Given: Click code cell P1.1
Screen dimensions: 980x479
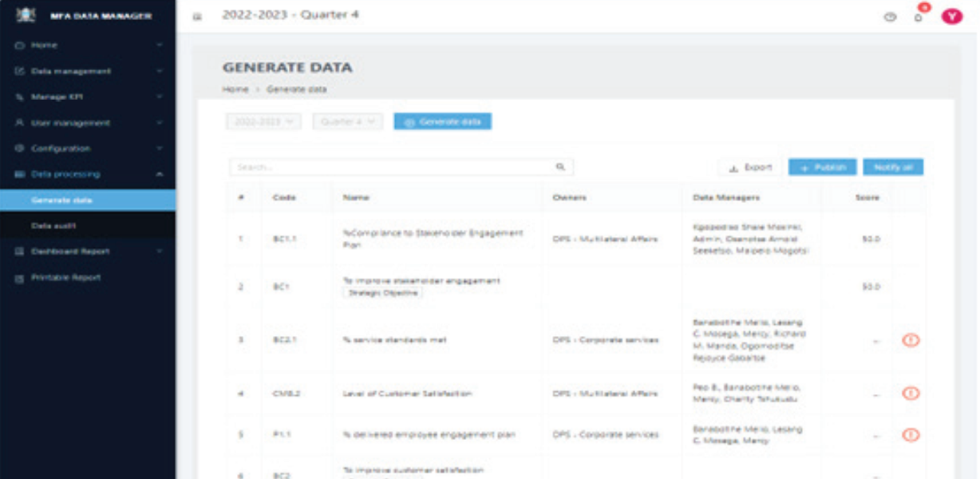Looking at the screenshot, I should (282, 435).
